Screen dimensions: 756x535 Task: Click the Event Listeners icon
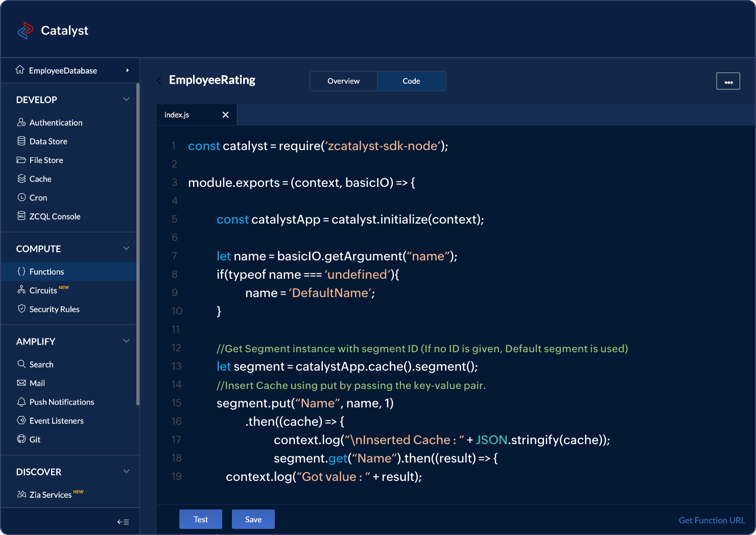coord(21,420)
